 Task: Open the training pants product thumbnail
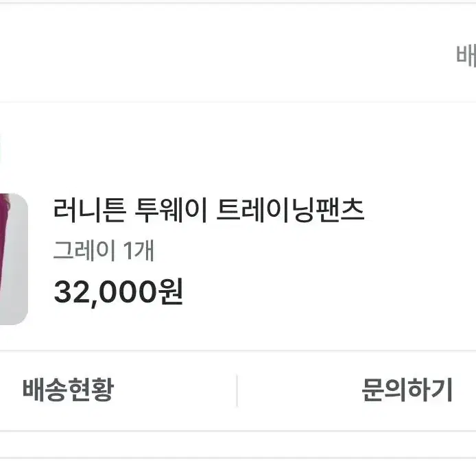14,259
